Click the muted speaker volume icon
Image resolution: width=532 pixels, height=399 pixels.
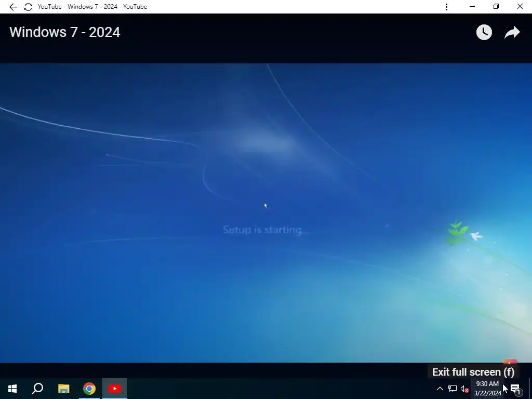pos(464,389)
